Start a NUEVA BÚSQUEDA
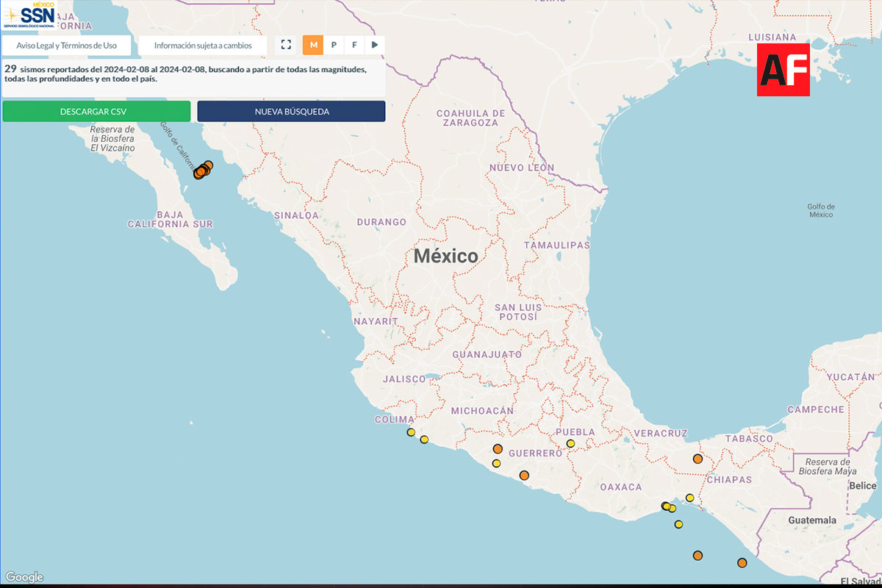 click(x=292, y=112)
